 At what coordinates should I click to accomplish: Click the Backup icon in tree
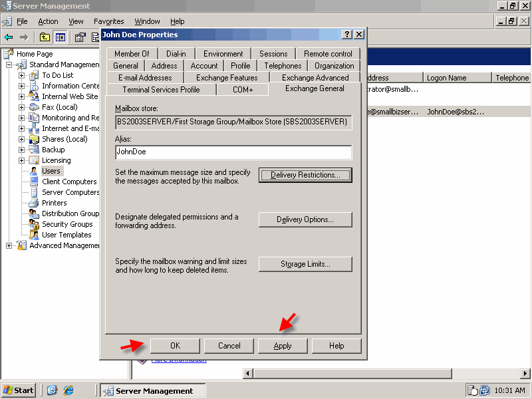click(34, 150)
